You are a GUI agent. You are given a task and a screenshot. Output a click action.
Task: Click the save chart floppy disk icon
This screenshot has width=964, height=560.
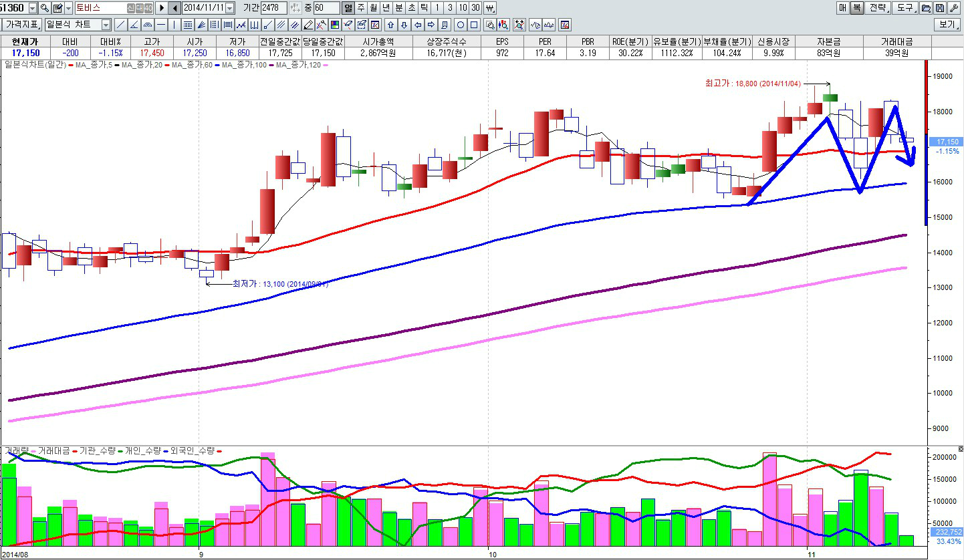click(939, 8)
